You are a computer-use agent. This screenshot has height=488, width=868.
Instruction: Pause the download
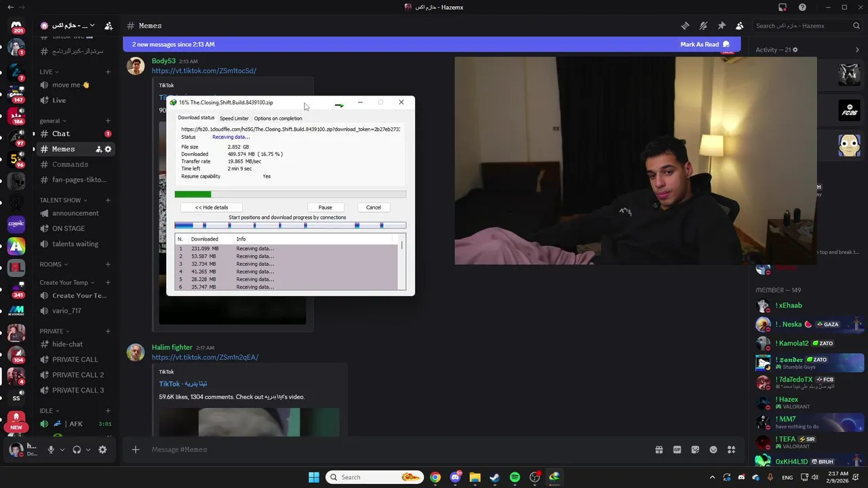pos(325,207)
